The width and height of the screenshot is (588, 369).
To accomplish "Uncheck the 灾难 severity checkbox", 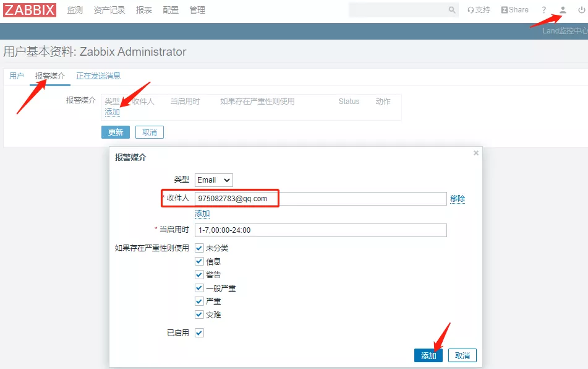I will 199,315.
